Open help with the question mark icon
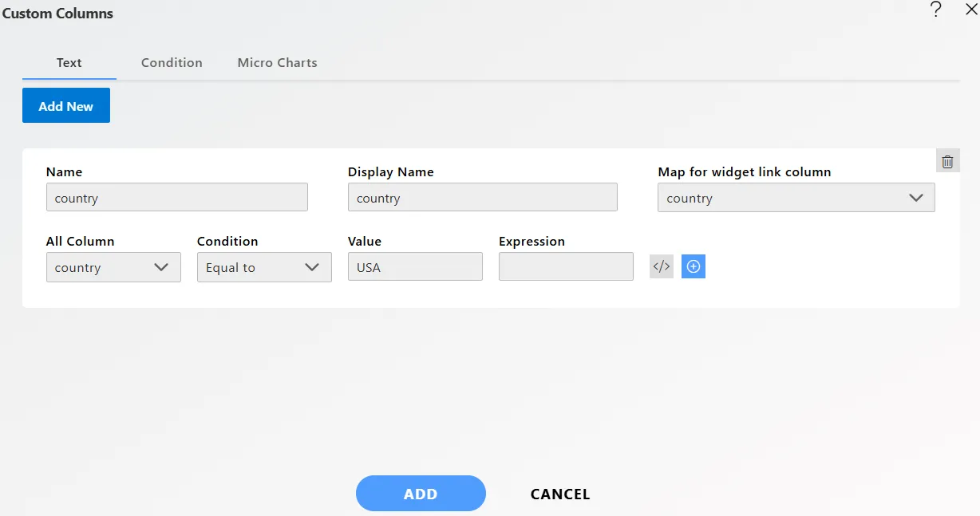Viewport: 980px width, 516px height. pos(936,10)
